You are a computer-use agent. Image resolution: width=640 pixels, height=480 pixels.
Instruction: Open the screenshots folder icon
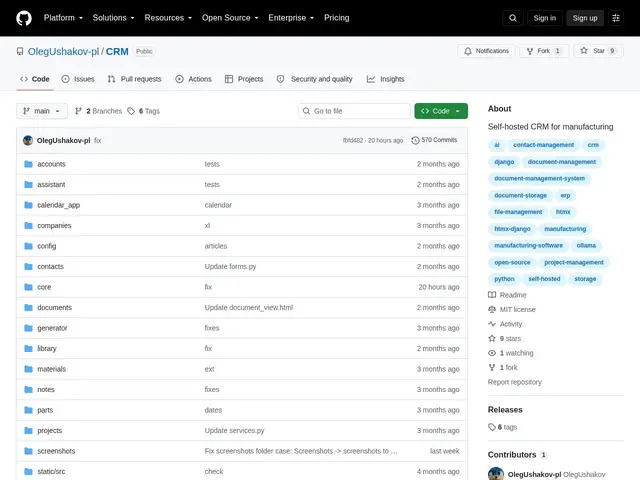(x=28, y=451)
